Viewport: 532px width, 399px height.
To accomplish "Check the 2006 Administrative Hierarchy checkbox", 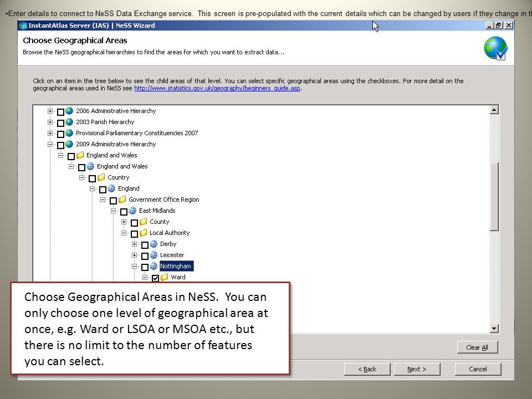I will pyautogui.click(x=61, y=111).
